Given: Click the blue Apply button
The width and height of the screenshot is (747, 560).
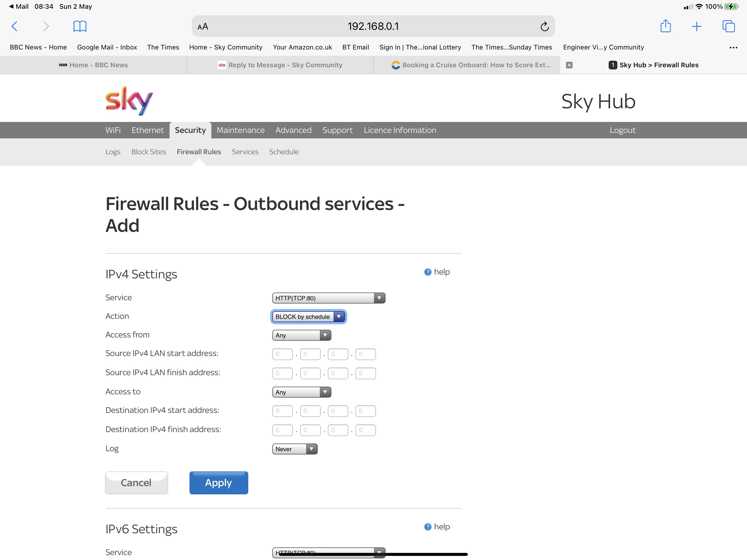Looking at the screenshot, I should 218,483.
